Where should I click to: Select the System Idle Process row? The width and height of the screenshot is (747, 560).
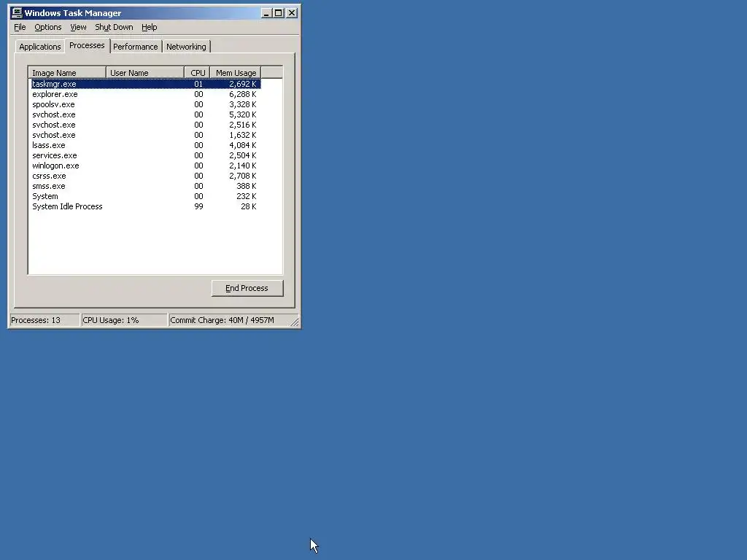pyautogui.click(x=145, y=206)
